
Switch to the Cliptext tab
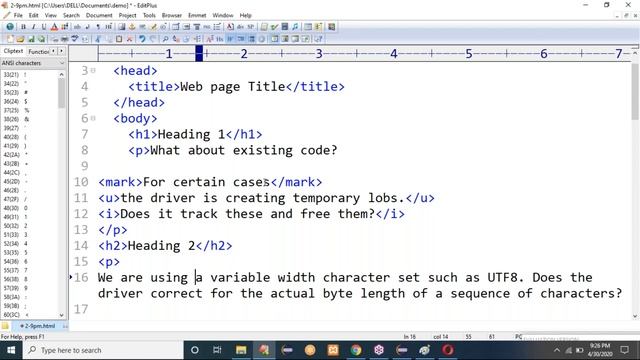pyautogui.click(x=13, y=51)
